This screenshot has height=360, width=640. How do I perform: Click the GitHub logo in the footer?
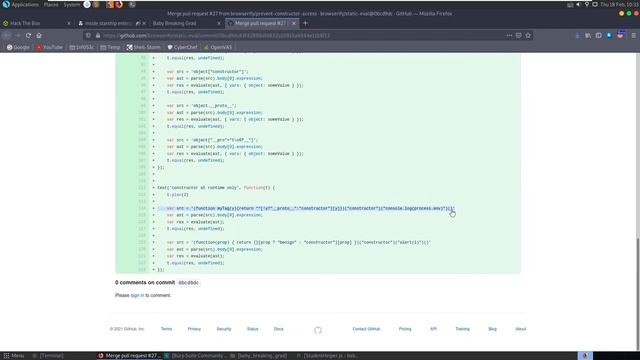pos(318,330)
